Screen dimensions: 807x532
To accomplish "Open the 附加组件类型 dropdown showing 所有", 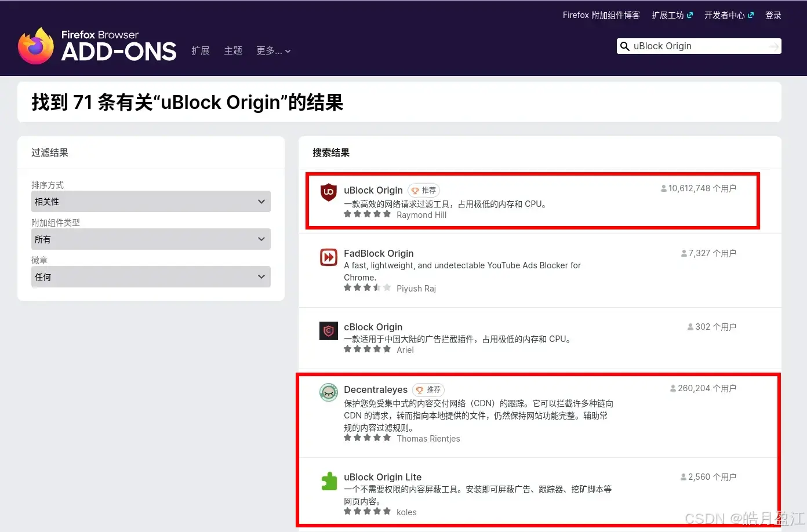I will point(151,239).
